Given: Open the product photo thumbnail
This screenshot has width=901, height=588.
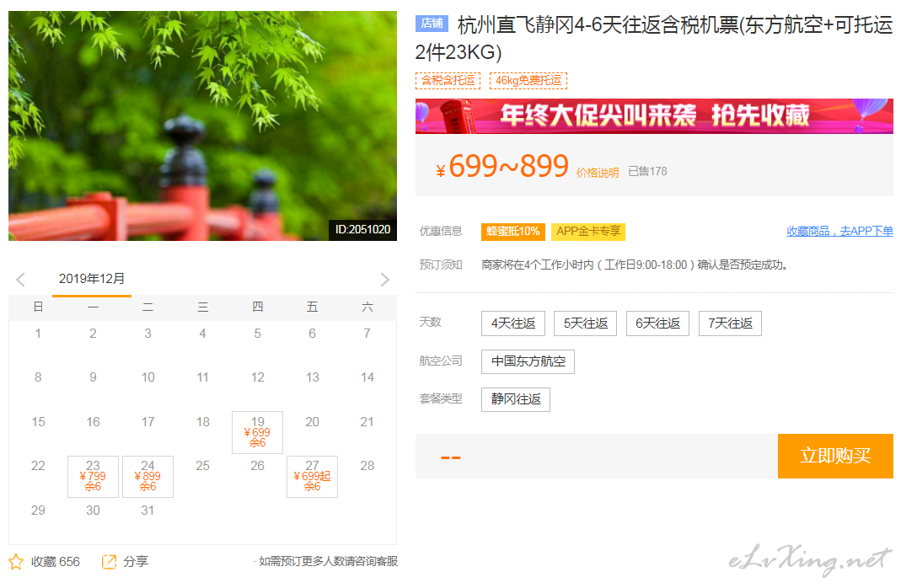Looking at the screenshot, I should tap(202, 126).
